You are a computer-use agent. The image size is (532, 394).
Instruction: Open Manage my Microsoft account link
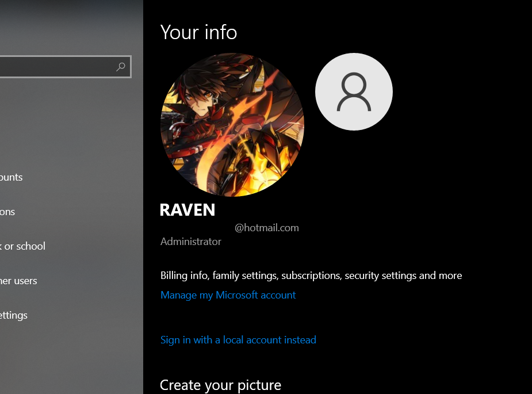coord(228,295)
